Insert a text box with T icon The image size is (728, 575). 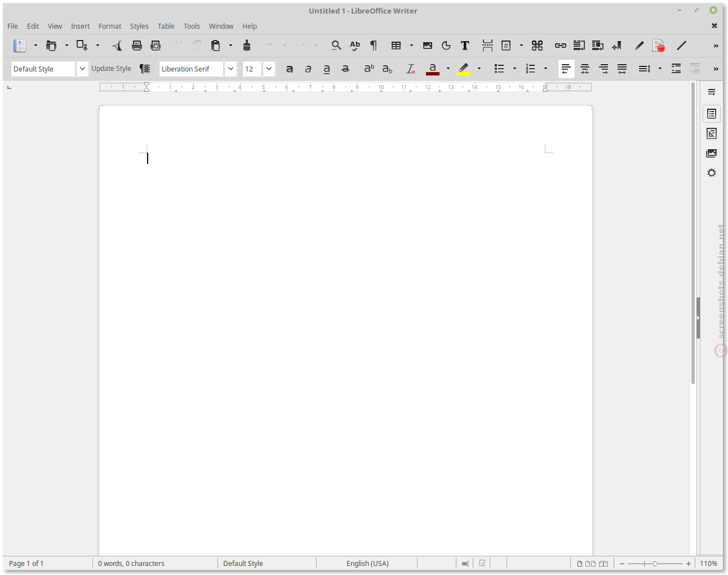click(465, 46)
